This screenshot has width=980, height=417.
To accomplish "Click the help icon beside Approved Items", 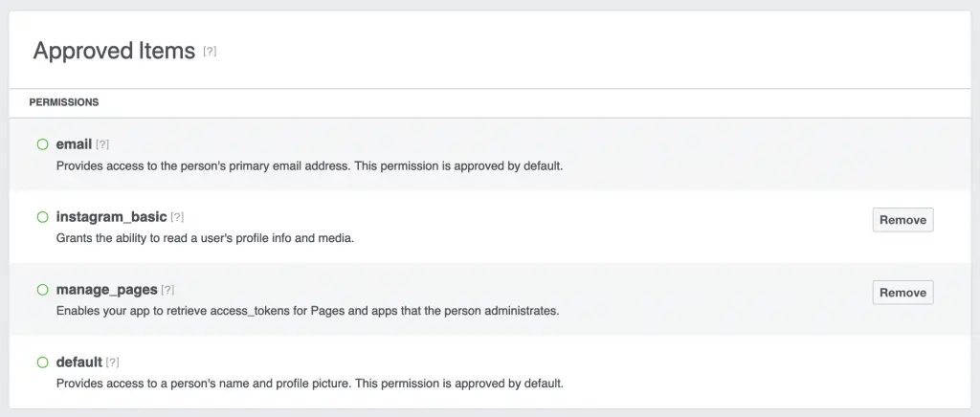I will 210,52.
